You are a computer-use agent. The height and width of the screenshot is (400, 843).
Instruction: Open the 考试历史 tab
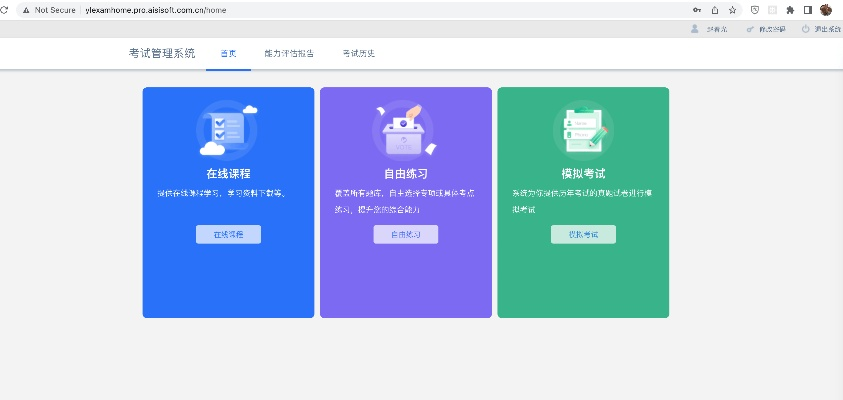pyautogui.click(x=358, y=53)
